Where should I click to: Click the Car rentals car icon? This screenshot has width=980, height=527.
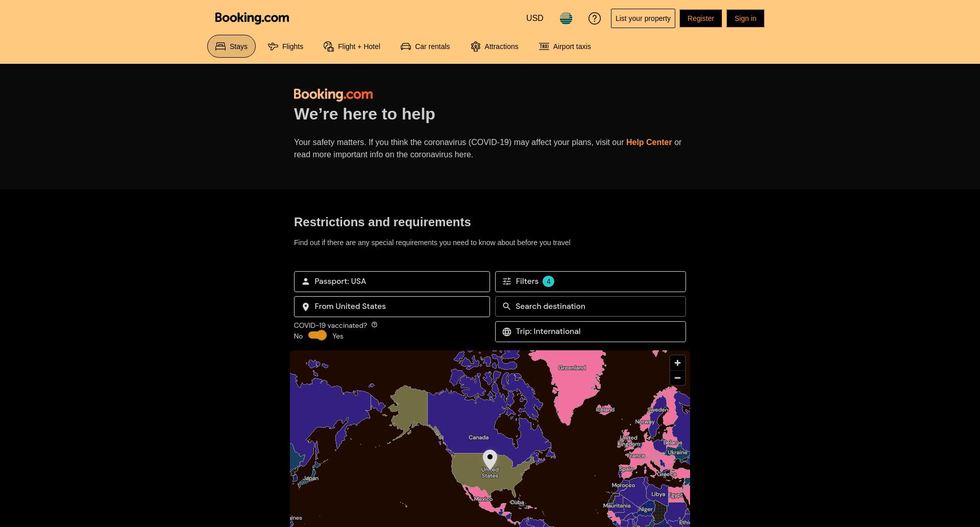[406, 46]
